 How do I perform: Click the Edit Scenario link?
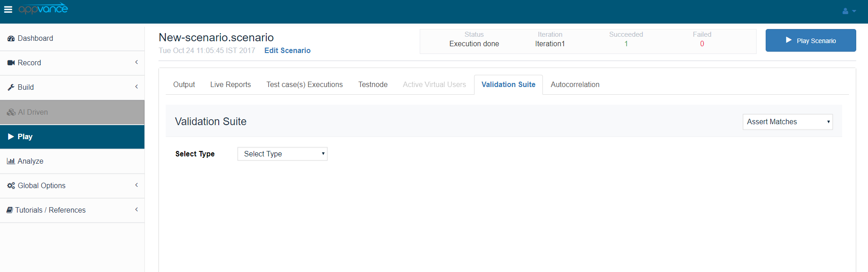(x=287, y=51)
